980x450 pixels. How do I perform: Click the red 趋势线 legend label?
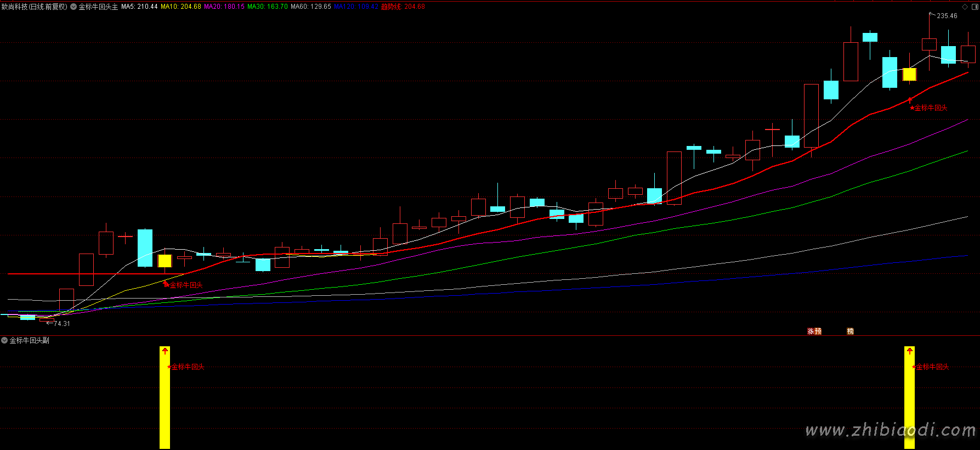point(403,7)
